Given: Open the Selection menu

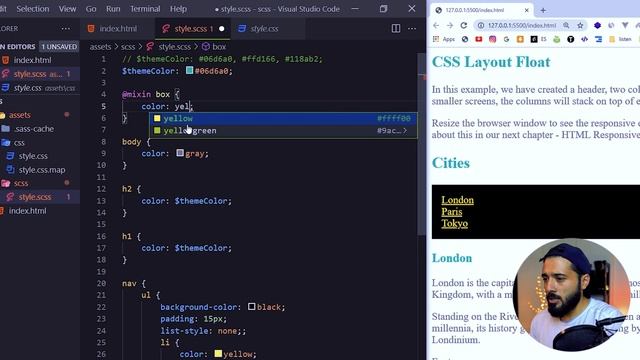Looking at the screenshot, I should tap(33, 9).
